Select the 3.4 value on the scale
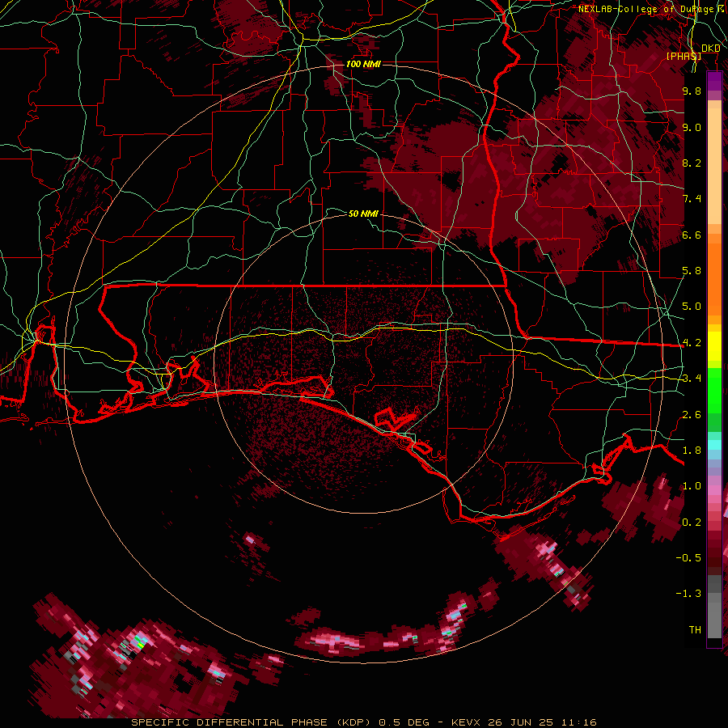Image resolution: width=728 pixels, height=728 pixels. click(x=692, y=379)
